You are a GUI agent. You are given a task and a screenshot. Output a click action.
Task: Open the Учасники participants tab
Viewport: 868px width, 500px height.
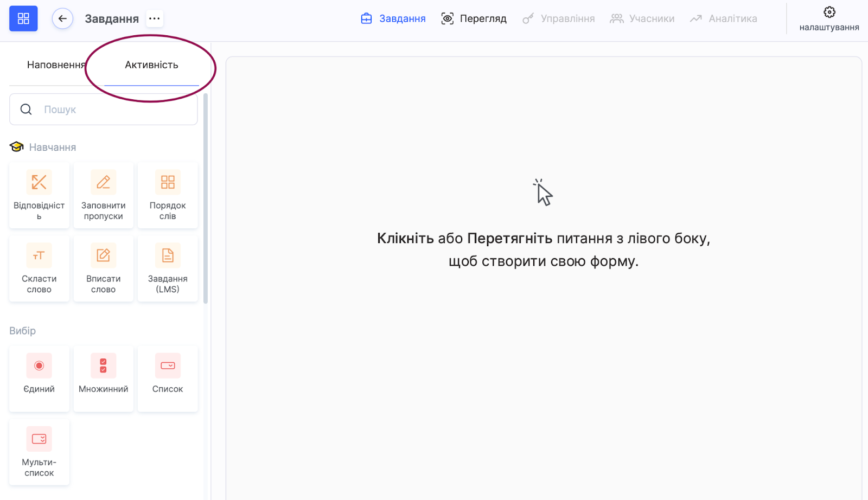coord(642,18)
